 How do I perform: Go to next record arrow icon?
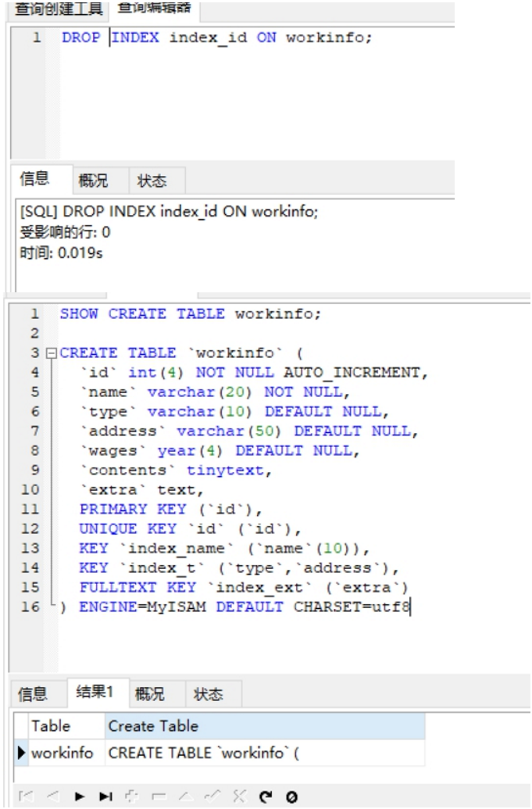80,796
